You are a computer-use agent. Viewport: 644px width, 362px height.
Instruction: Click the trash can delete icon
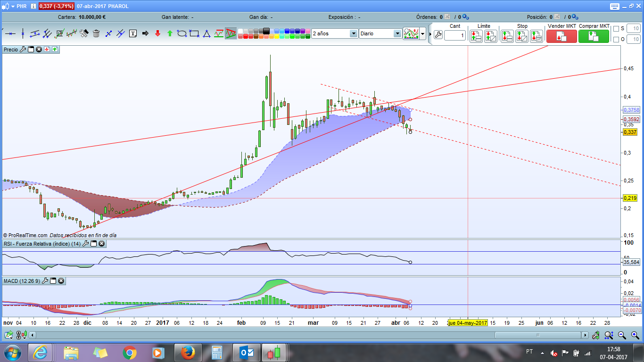point(96,33)
